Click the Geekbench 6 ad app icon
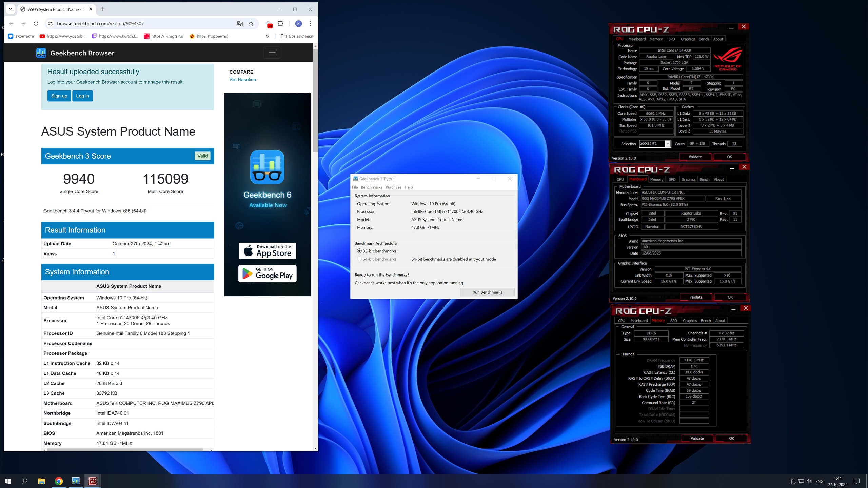868x488 pixels. point(267,167)
